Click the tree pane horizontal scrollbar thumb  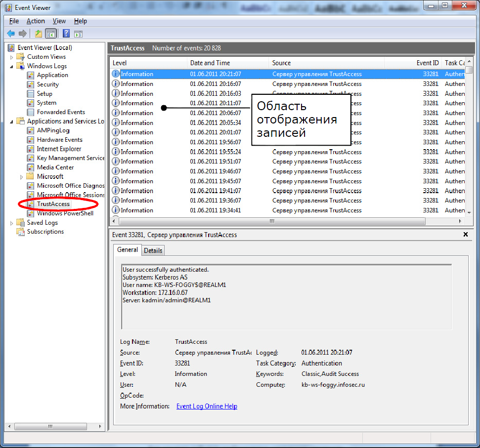click(x=50, y=426)
